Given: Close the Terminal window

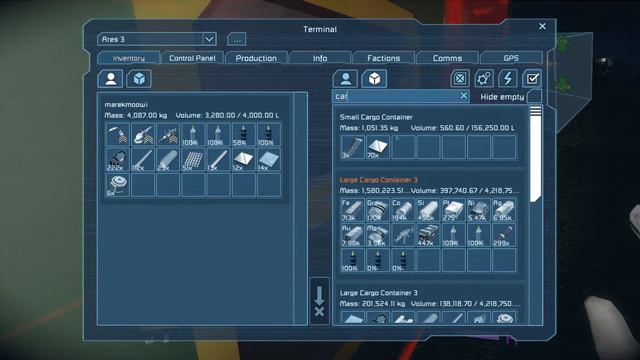Looking at the screenshot, I should coord(542,26).
